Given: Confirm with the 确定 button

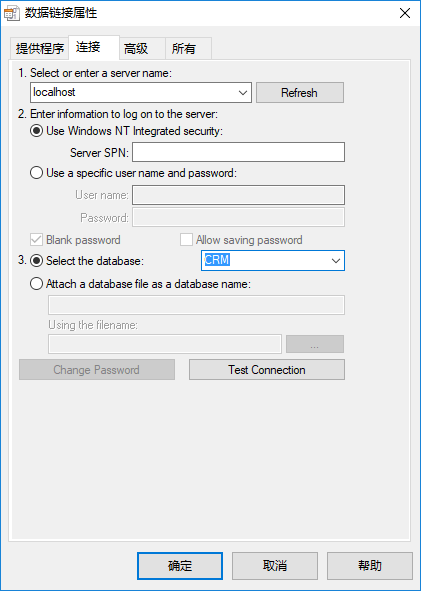Looking at the screenshot, I should 180,566.
